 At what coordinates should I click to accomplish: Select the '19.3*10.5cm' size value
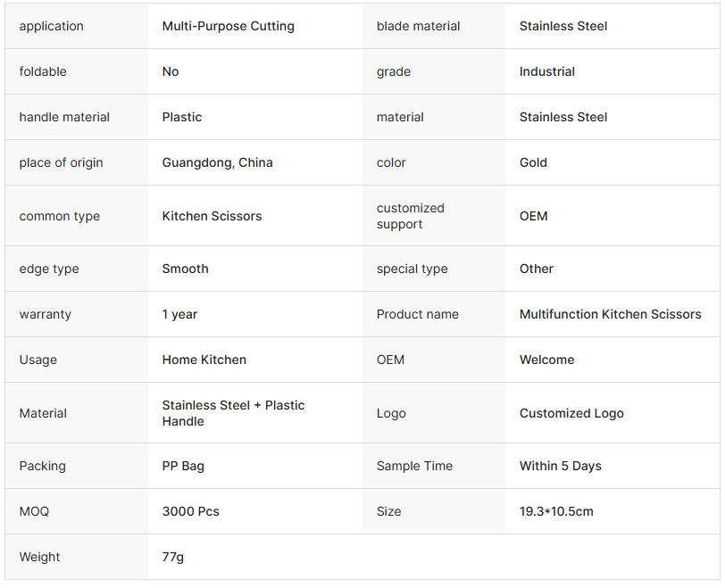pos(556,511)
